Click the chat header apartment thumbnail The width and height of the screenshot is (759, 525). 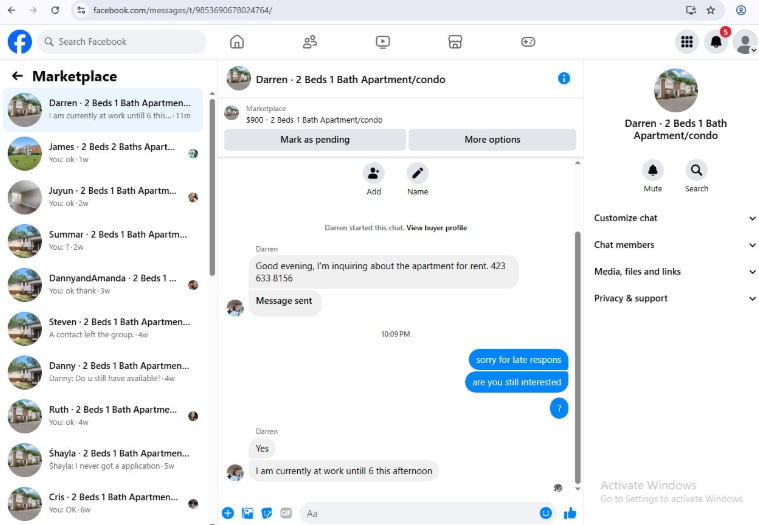coord(239,78)
